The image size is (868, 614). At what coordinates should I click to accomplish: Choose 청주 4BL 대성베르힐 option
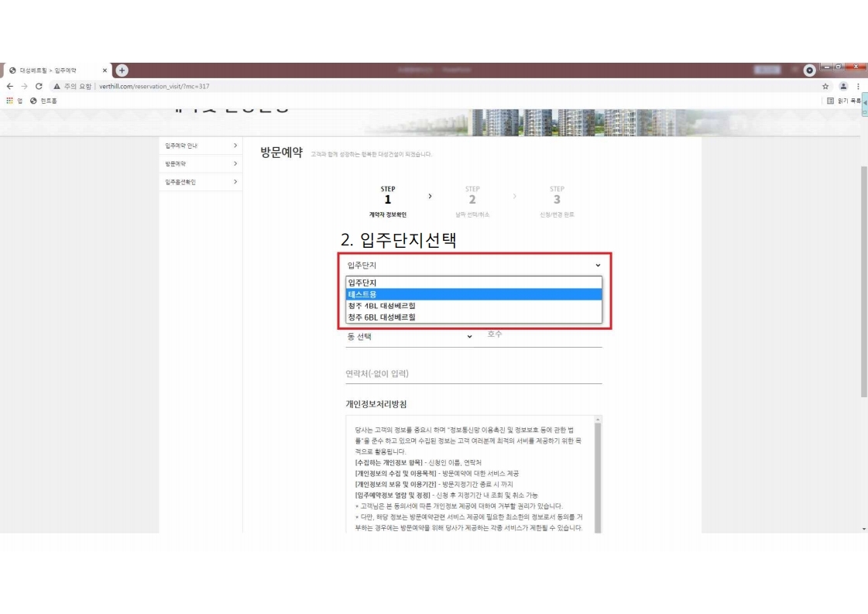[x=473, y=305]
